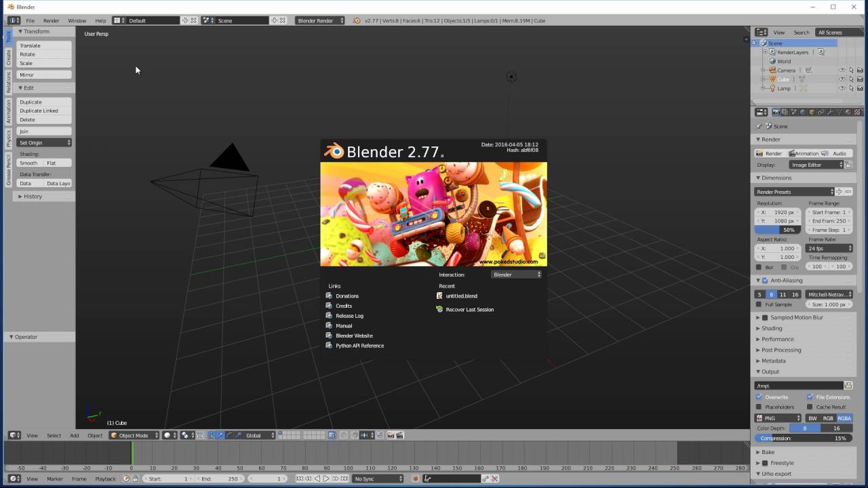The image size is (868, 488).
Task: Enable Placeholders checkbox
Action: coord(759,407)
